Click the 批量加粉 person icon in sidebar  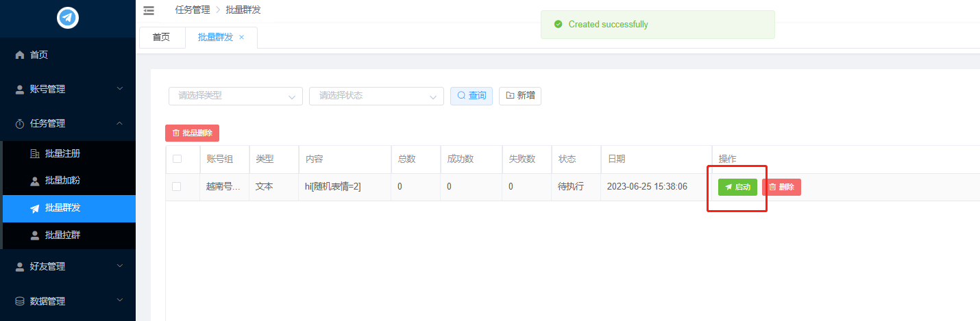[x=35, y=181]
